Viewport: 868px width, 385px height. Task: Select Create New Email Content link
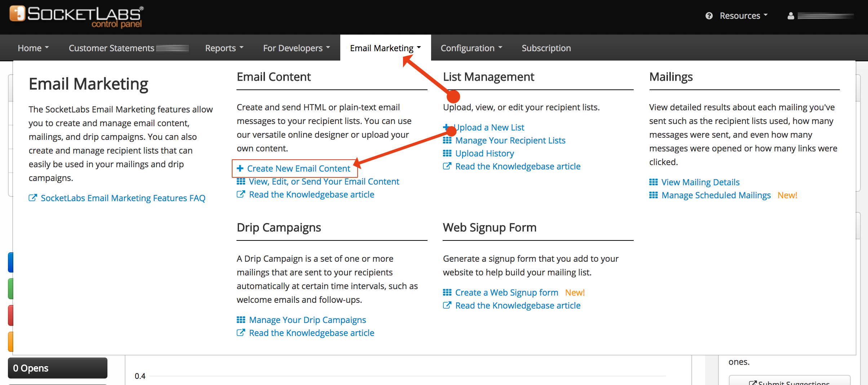[x=298, y=168]
